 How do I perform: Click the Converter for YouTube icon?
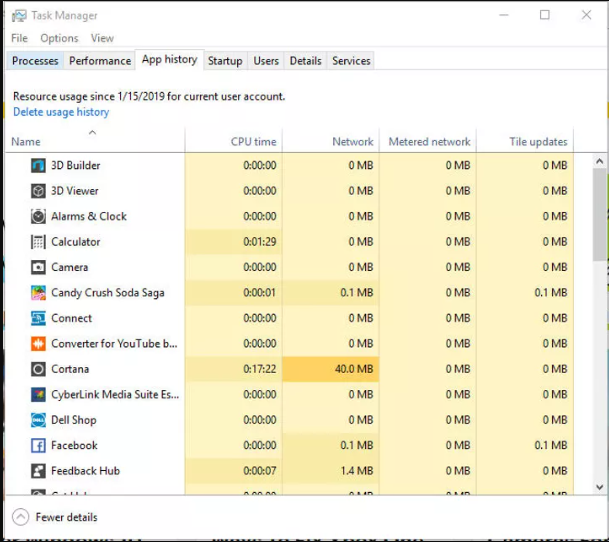(38, 344)
